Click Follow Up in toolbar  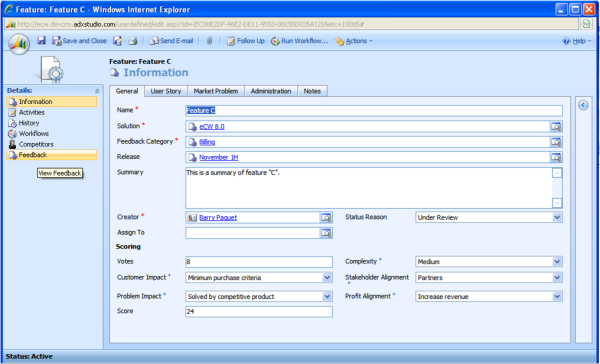pos(246,41)
